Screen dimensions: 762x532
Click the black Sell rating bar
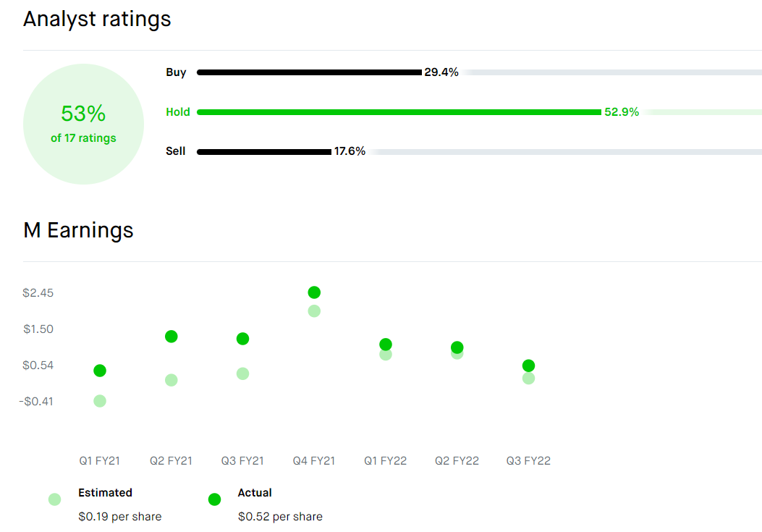tap(263, 152)
